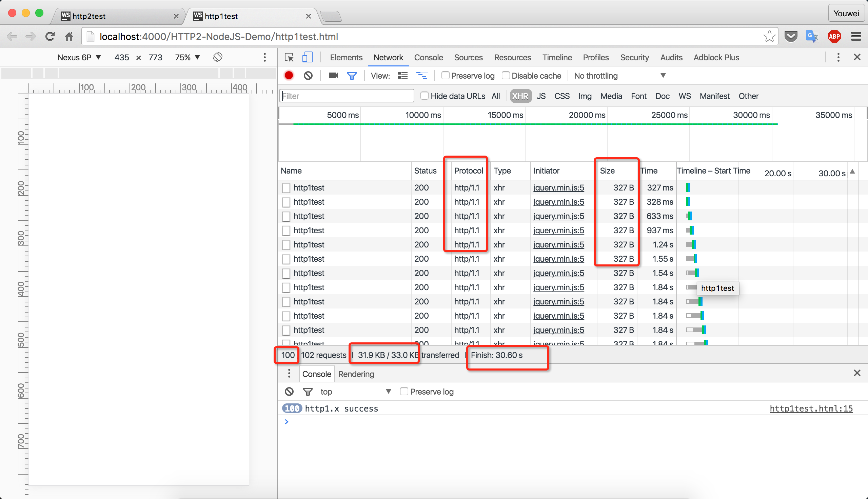868x499 pixels.
Task: Select the JS resource type filter
Action: (541, 96)
